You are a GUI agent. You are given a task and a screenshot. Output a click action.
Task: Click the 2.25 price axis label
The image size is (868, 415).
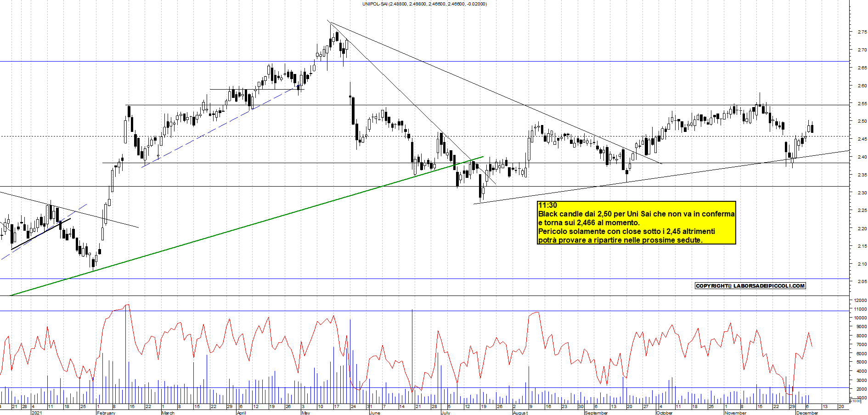tap(862, 210)
